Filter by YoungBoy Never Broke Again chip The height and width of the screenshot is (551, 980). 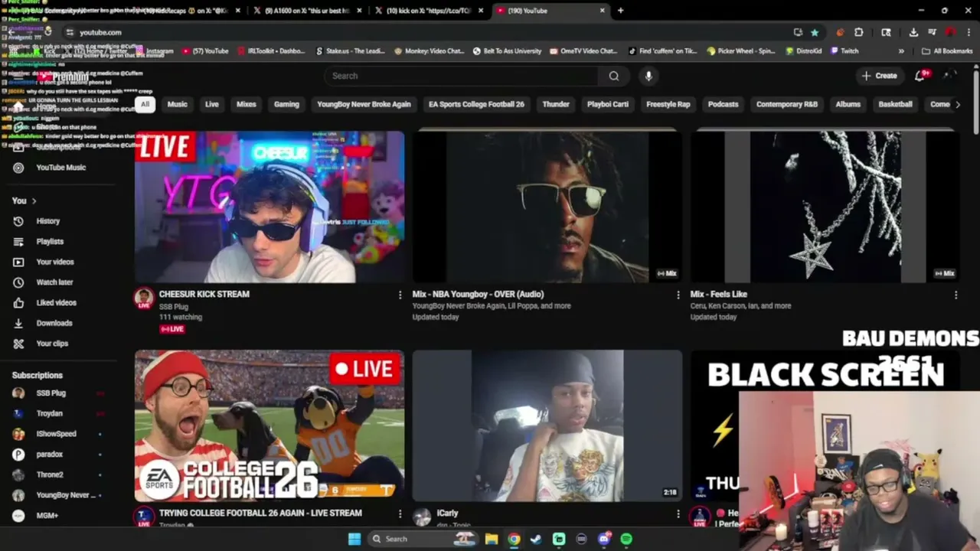tap(364, 104)
